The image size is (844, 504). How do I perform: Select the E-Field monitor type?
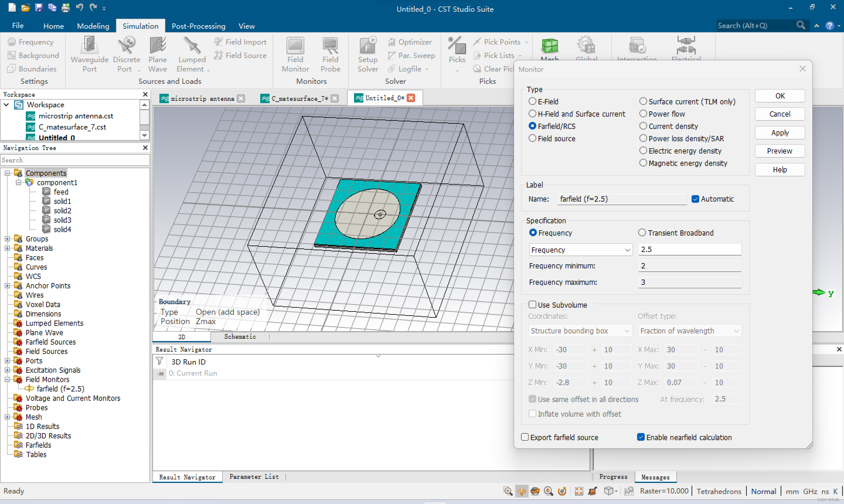[x=532, y=102]
